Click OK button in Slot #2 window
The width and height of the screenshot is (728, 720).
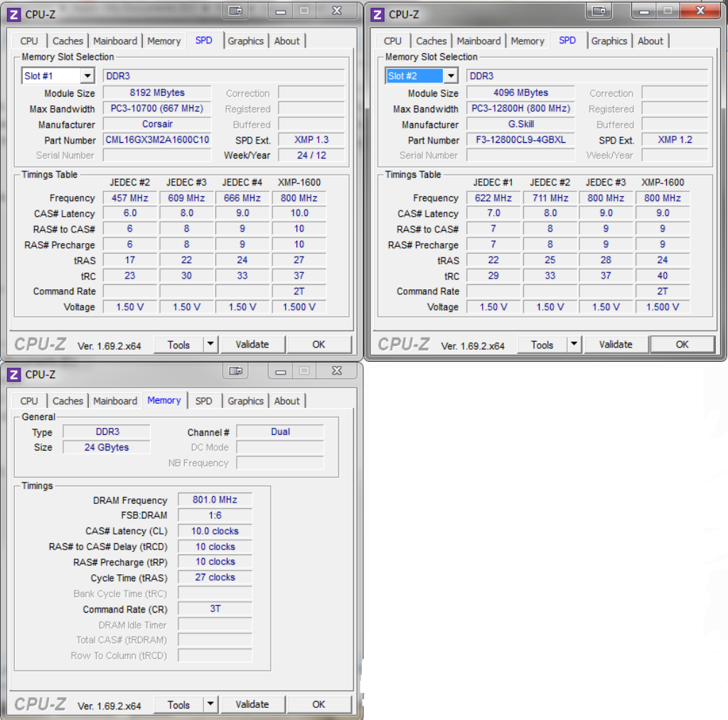tap(682, 345)
